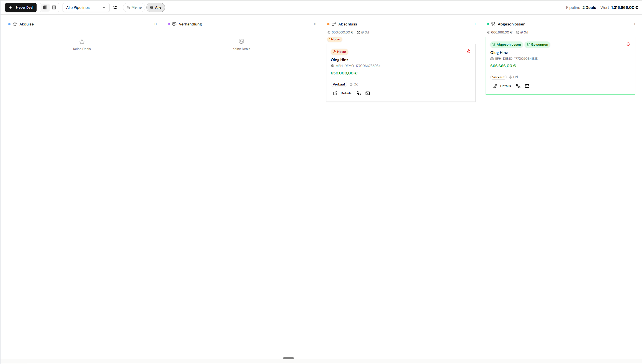Screen dimensions: 642x364
Task: Call contact on the MFH-DEMO deal card
Action: pyautogui.click(x=359, y=93)
